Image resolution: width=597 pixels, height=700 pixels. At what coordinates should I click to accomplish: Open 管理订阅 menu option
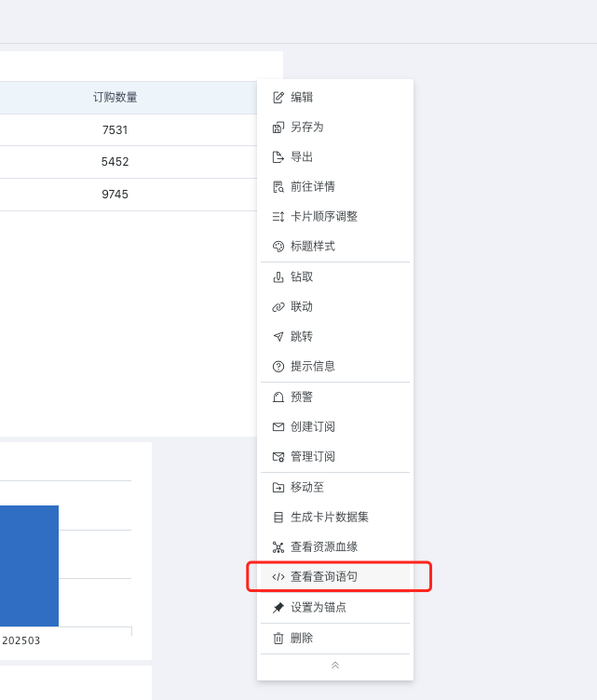coord(335,457)
